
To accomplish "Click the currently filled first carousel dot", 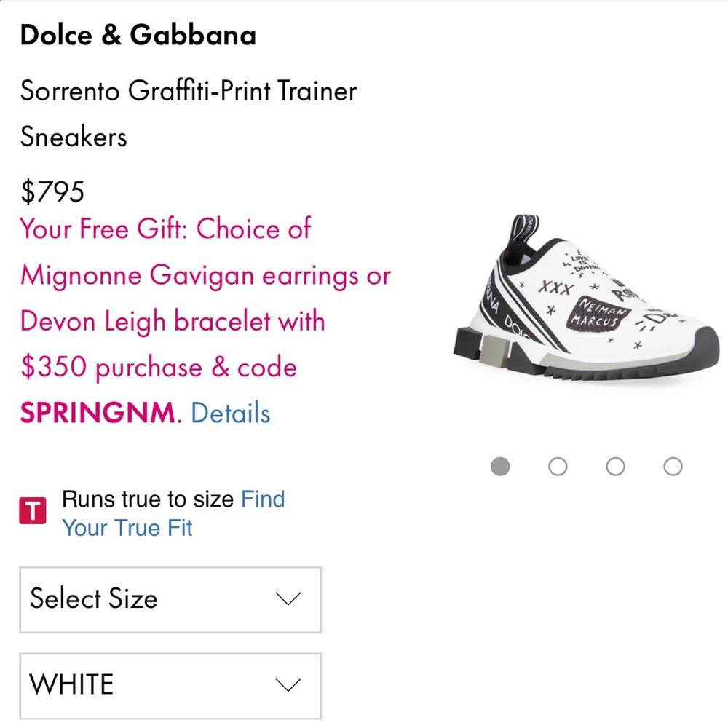I will (x=500, y=466).
